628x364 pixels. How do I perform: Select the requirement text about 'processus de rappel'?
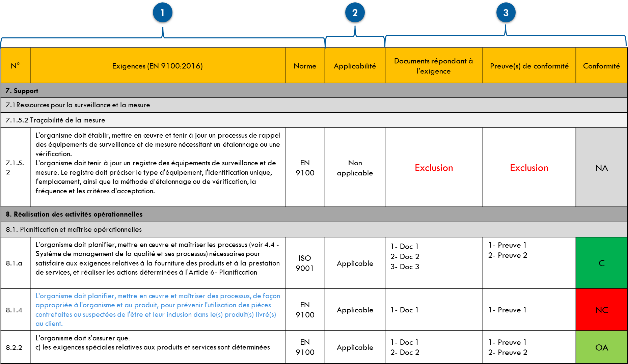click(x=158, y=163)
